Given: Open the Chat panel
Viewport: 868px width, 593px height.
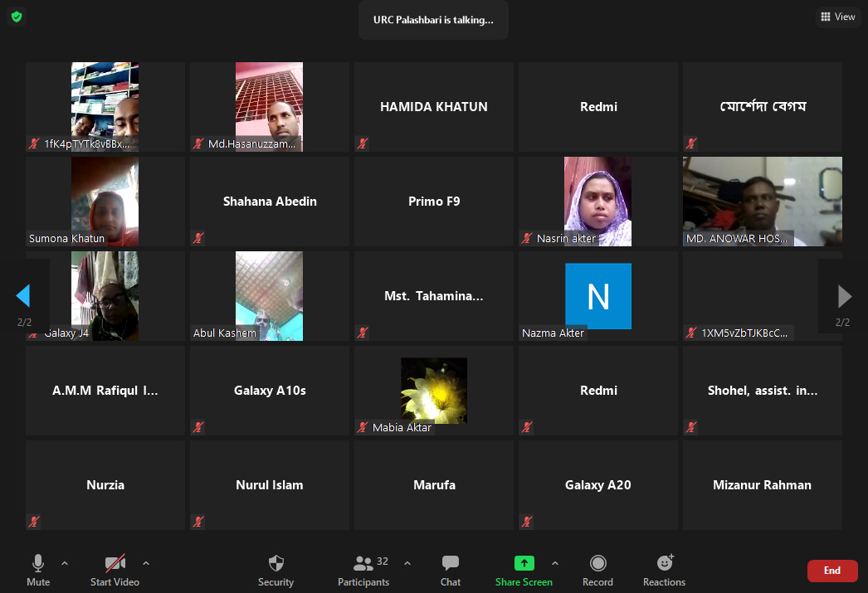Looking at the screenshot, I should pyautogui.click(x=451, y=570).
